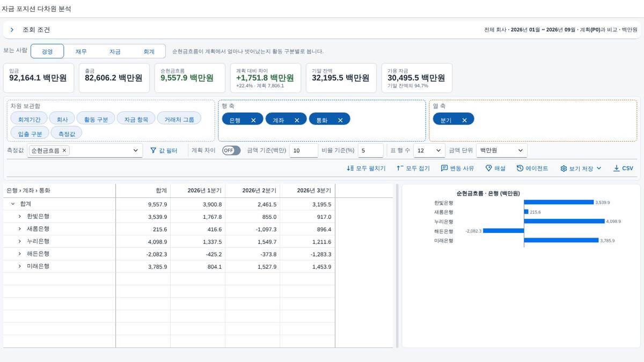Open 변동 사유 comments
This screenshot has height=362, width=644.
click(x=457, y=168)
